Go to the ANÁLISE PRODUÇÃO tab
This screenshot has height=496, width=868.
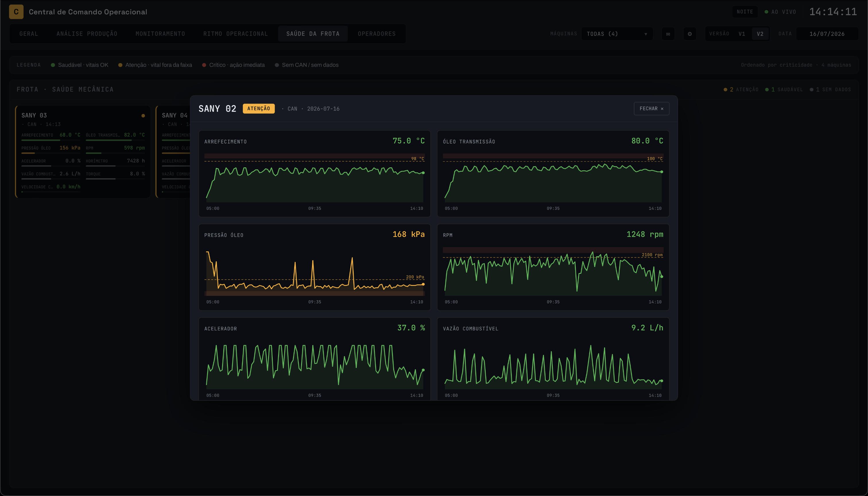(x=87, y=34)
